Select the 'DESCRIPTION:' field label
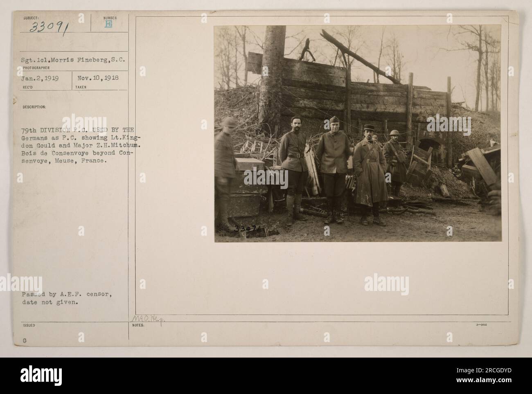 coord(34,107)
